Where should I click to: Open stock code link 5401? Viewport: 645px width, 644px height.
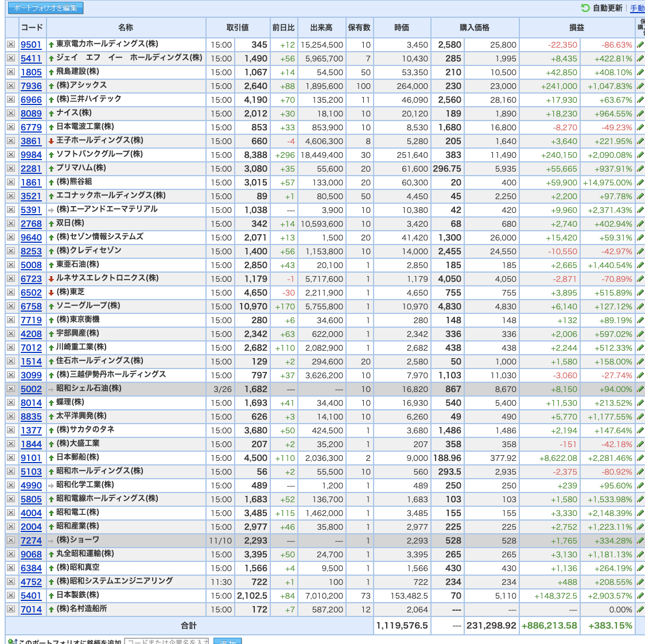click(x=31, y=596)
